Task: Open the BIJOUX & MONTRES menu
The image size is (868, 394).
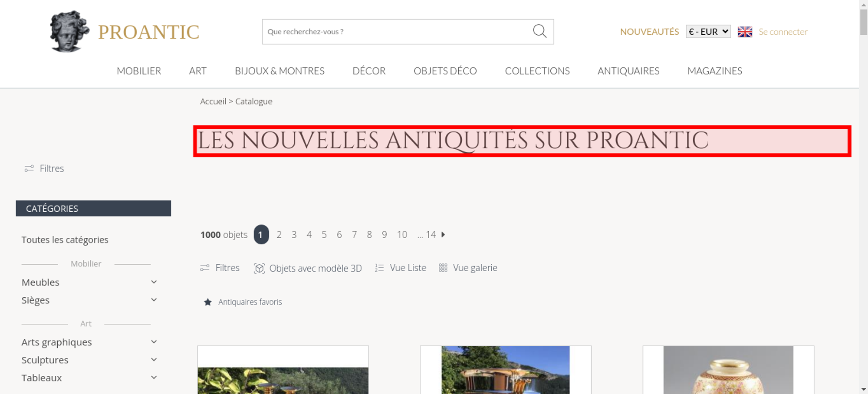Action: point(279,71)
